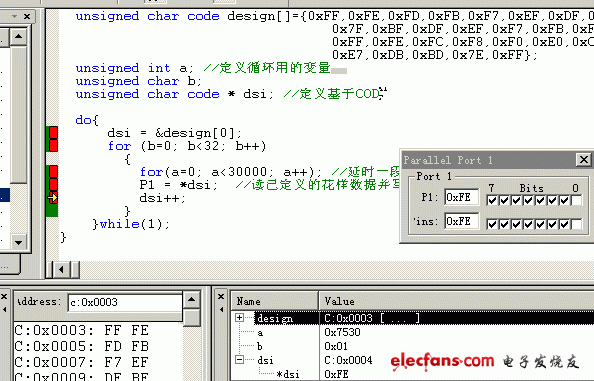Open the project panel dropdown arrow
594x381 pixels.
14,17
